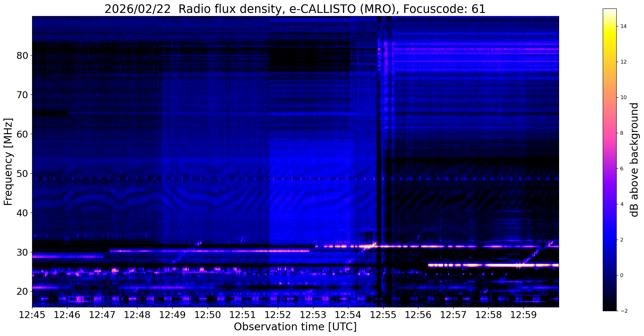Screen dimensions: 644x336
Task: Click the 12:54 time tick label
Action: pos(348,315)
